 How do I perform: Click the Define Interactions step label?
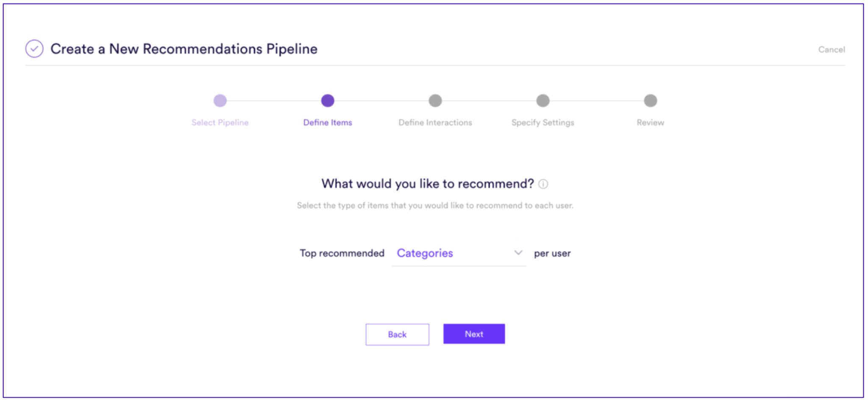click(x=435, y=122)
